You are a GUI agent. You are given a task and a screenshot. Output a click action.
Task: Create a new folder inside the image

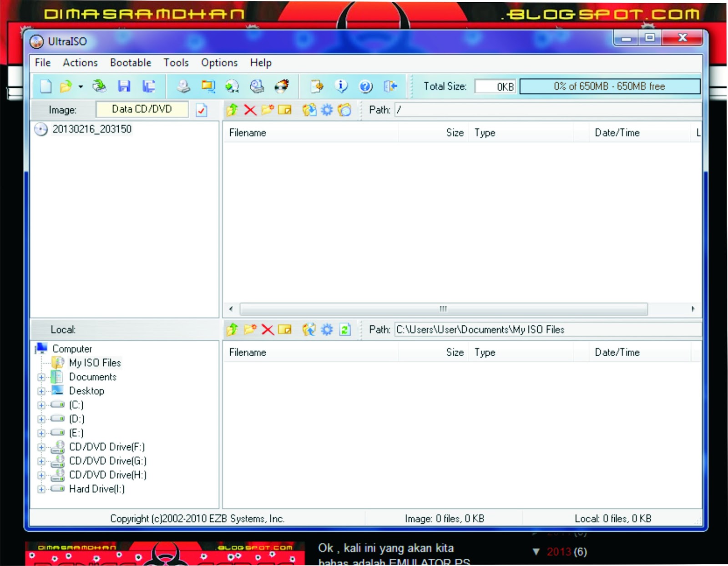268,109
